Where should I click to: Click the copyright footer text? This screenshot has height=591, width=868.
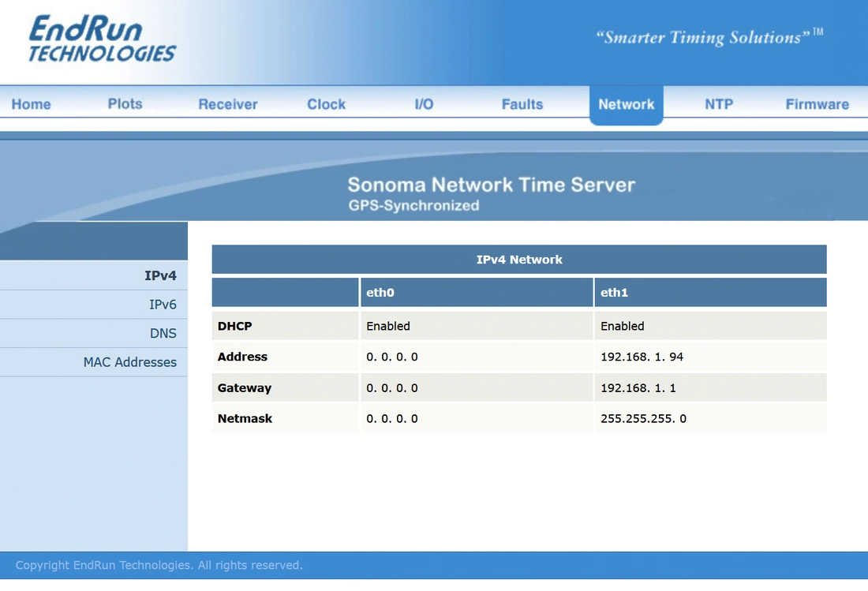[x=159, y=565]
